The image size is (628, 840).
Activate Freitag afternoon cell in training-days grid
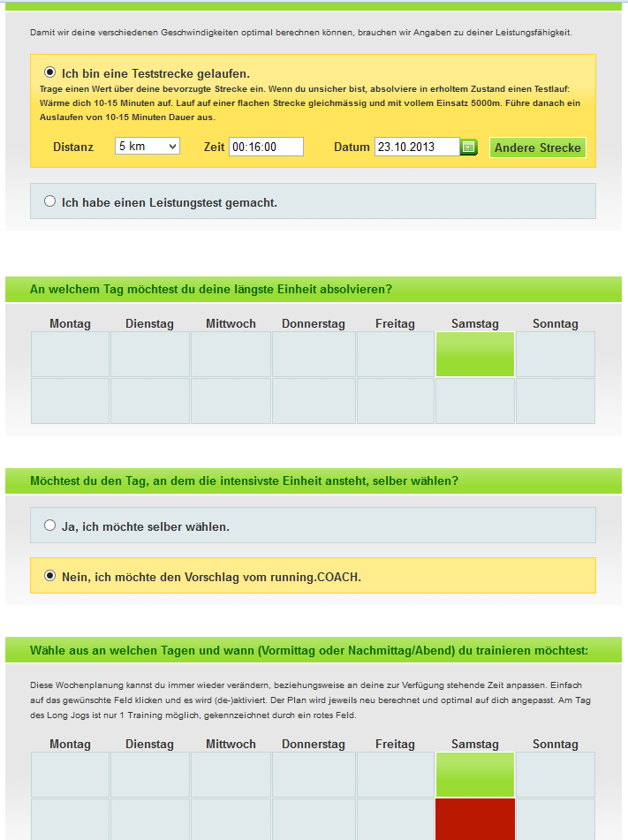click(396, 820)
